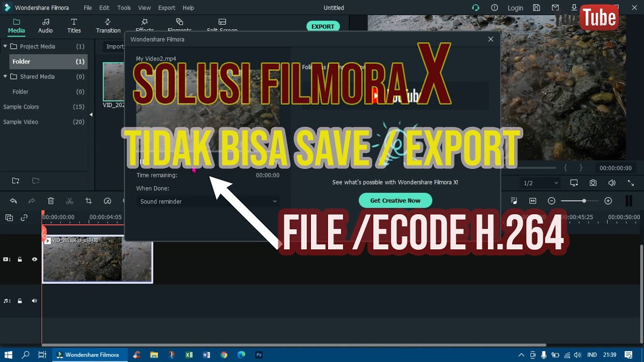Collapse the Project Media tree
This screenshot has width=644, height=362.
[x=6, y=46]
